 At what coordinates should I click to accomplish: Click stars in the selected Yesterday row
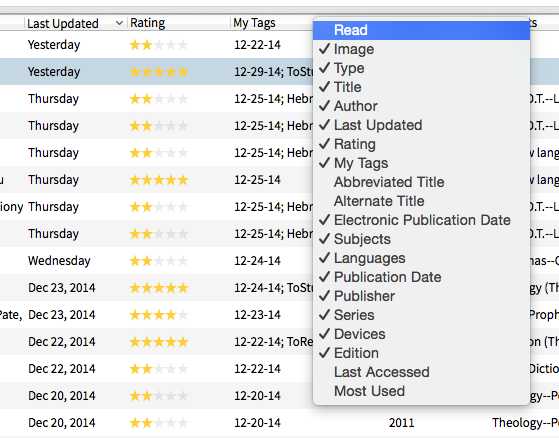click(159, 72)
